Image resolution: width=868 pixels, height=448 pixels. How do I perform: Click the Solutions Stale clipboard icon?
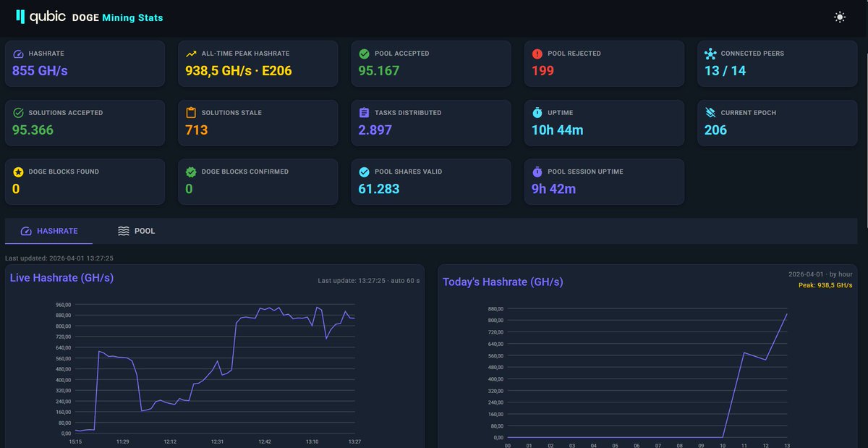point(192,113)
